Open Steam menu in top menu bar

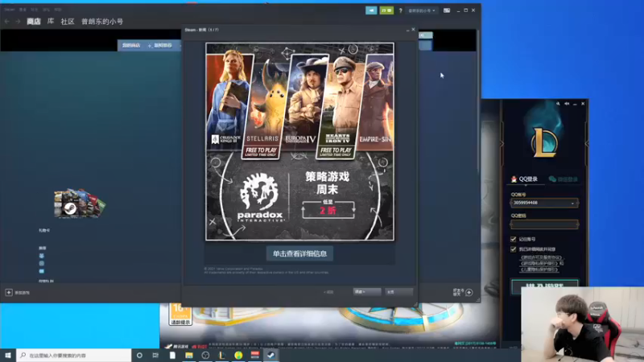point(10,10)
